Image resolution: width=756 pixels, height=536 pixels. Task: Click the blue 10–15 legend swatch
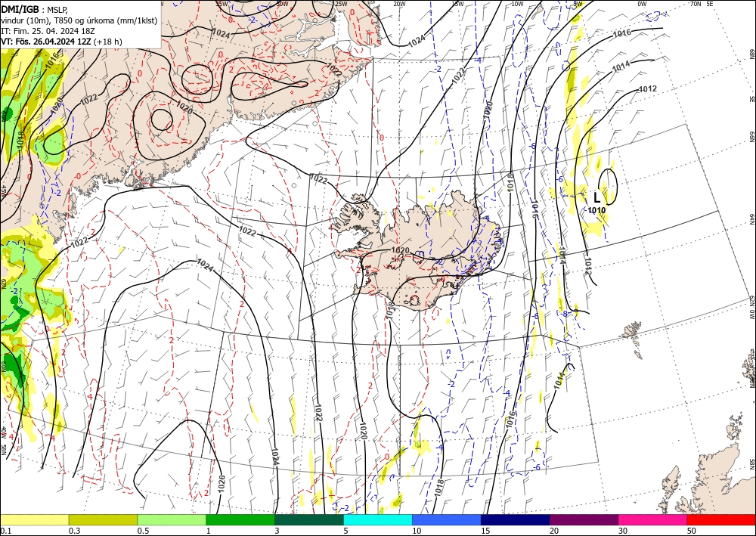point(447,519)
